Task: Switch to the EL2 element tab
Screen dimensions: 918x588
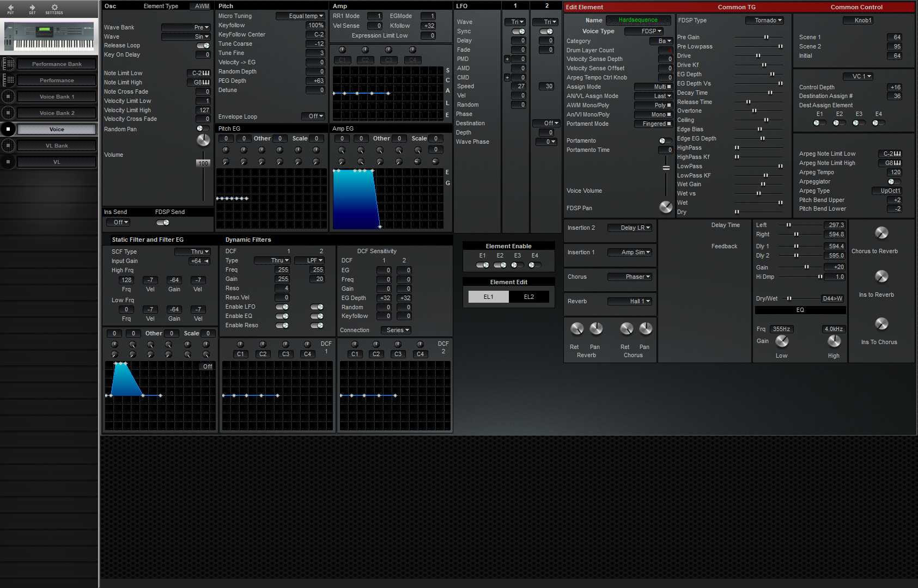Action: 528,296
